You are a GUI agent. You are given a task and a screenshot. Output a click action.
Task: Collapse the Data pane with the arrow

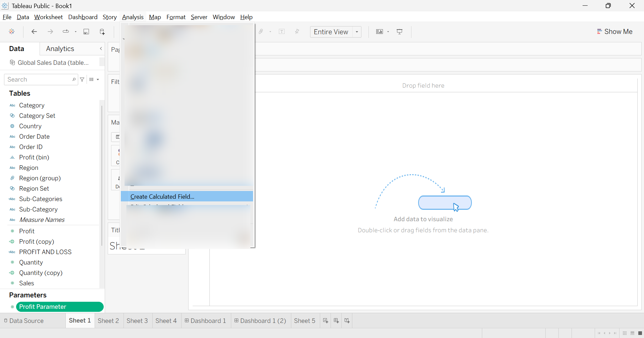tap(101, 49)
